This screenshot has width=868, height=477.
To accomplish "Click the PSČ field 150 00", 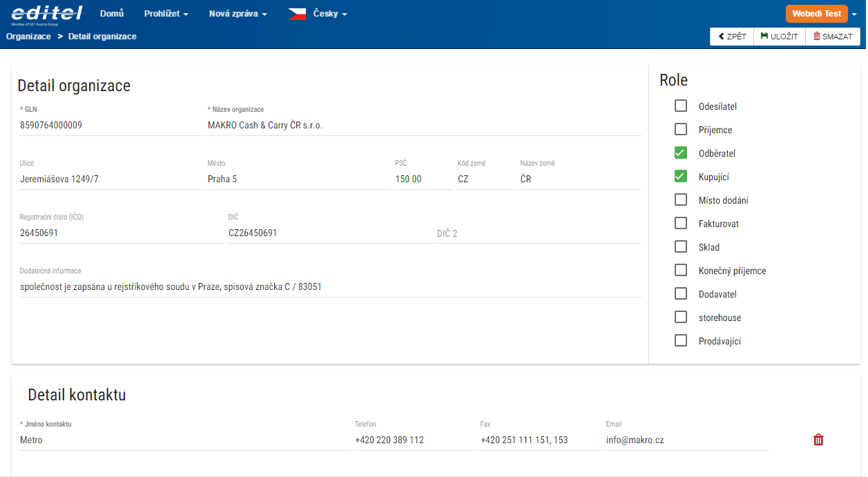I will tap(423, 179).
